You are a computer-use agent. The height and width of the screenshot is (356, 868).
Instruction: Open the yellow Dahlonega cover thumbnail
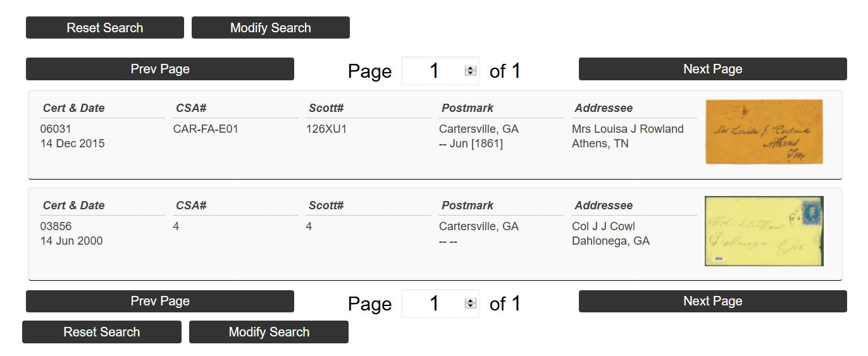click(764, 231)
